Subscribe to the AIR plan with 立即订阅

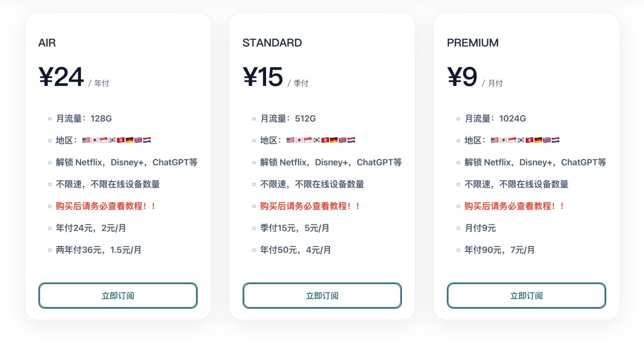tap(118, 296)
